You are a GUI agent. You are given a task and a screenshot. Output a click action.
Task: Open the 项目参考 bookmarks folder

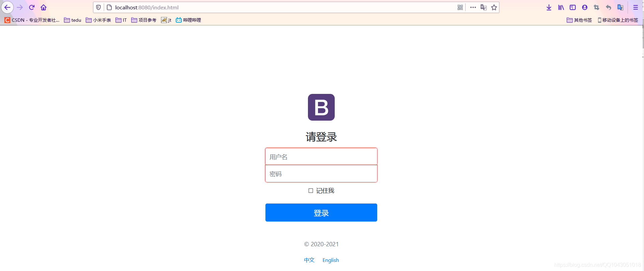point(144,20)
